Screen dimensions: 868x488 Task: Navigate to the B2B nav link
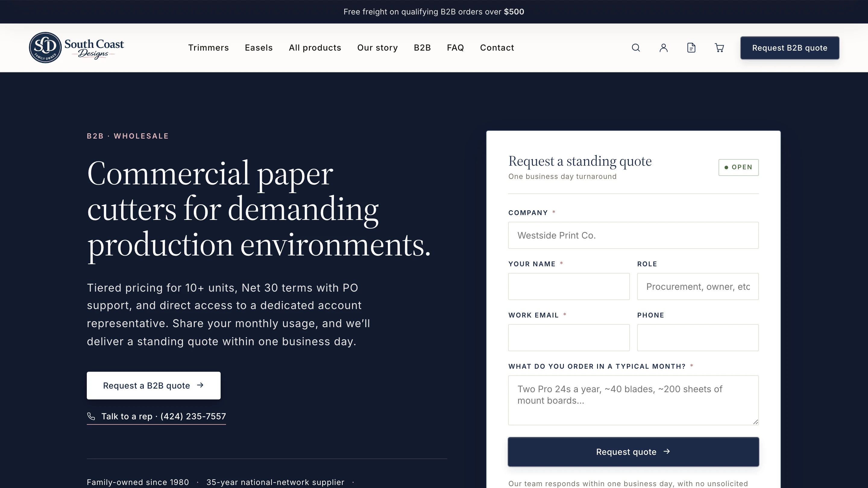click(422, 48)
